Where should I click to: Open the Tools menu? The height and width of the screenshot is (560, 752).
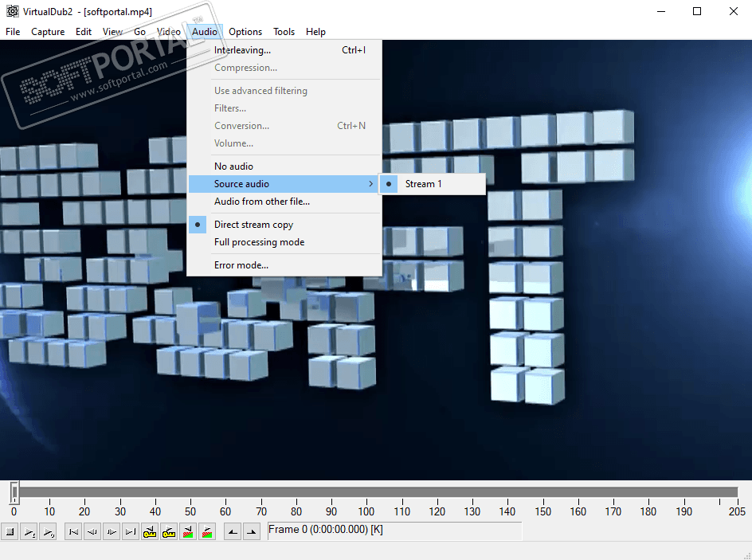click(x=284, y=32)
